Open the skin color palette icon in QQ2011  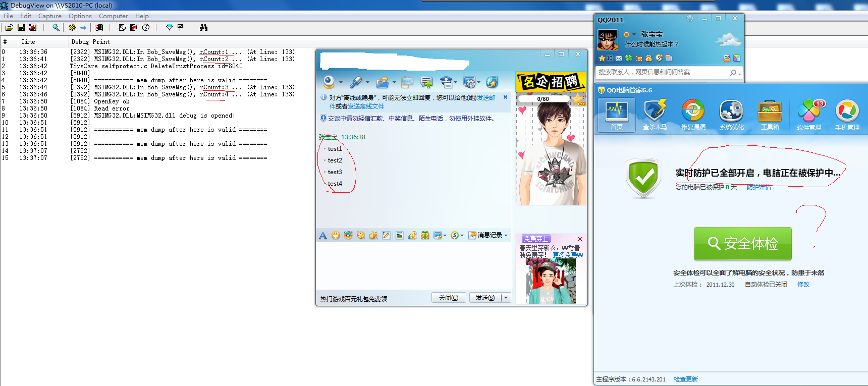point(737,58)
